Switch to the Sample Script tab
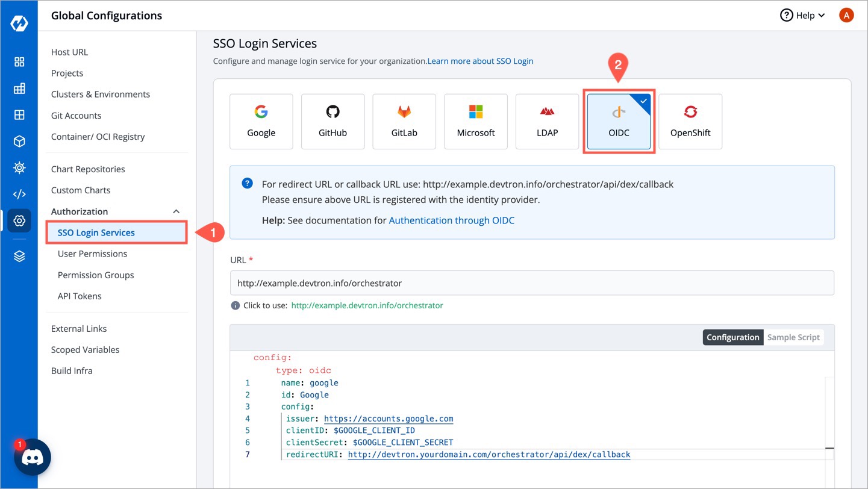This screenshot has height=489, width=868. [x=793, y=337]
